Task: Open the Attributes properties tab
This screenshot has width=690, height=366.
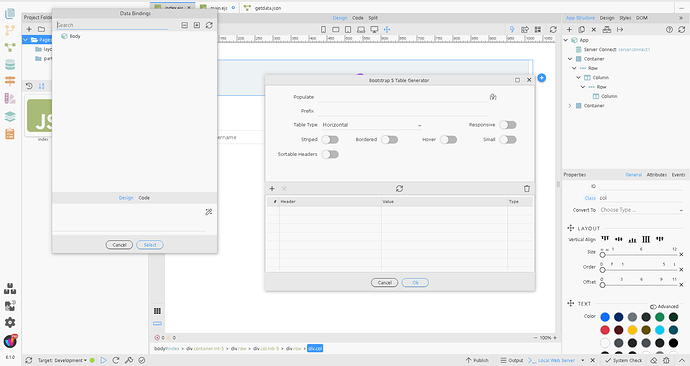Action: pyautogui.click(x=657, y=175)
